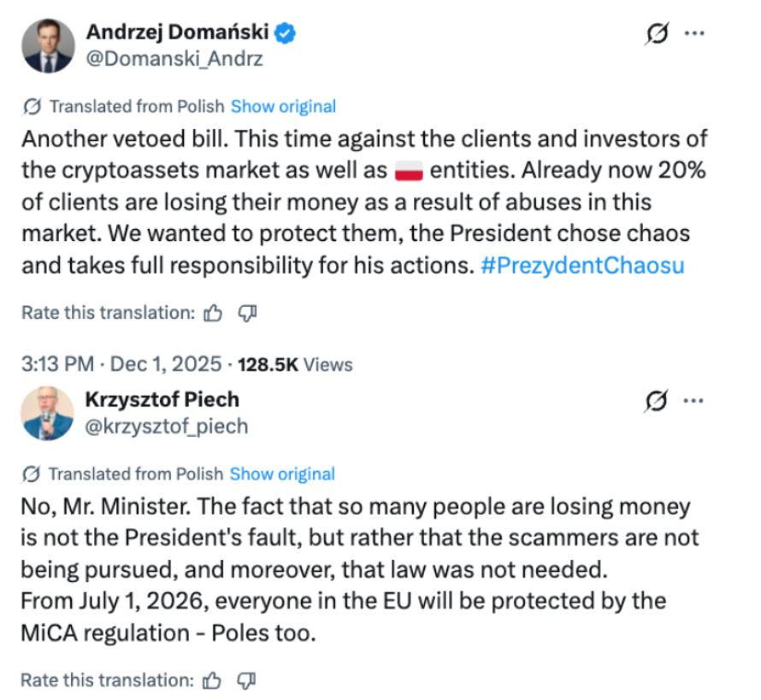Show original Polish text of Domański's post
Viewport: 761px width, 700px height.
(x=283, y=107)
